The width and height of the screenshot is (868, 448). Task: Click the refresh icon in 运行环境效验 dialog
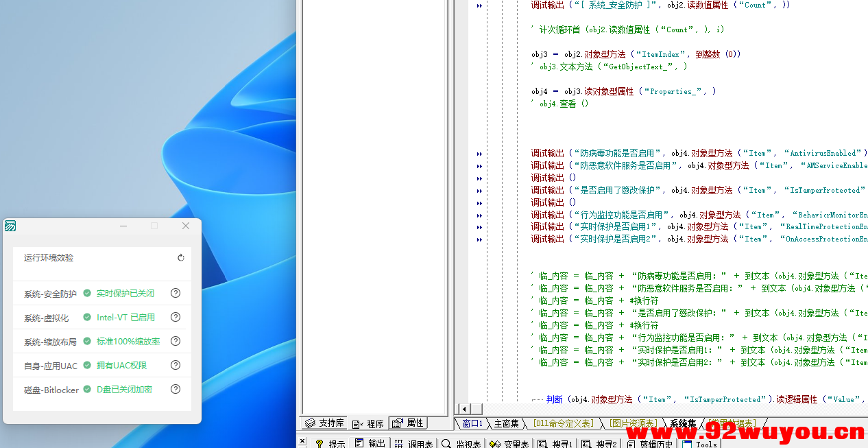[x=180, y=257]
